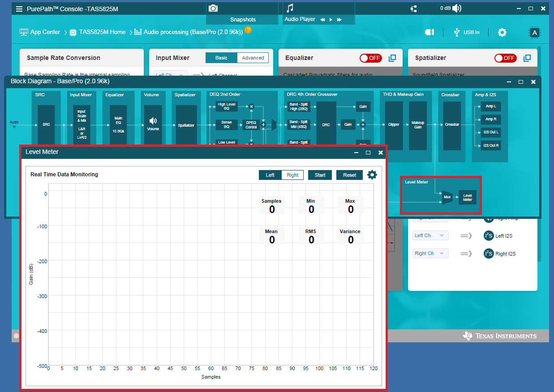Viewport: 554px width, 392px height.
Task: Fast forward in the Audio Player
Action: (x=339, y=20)
